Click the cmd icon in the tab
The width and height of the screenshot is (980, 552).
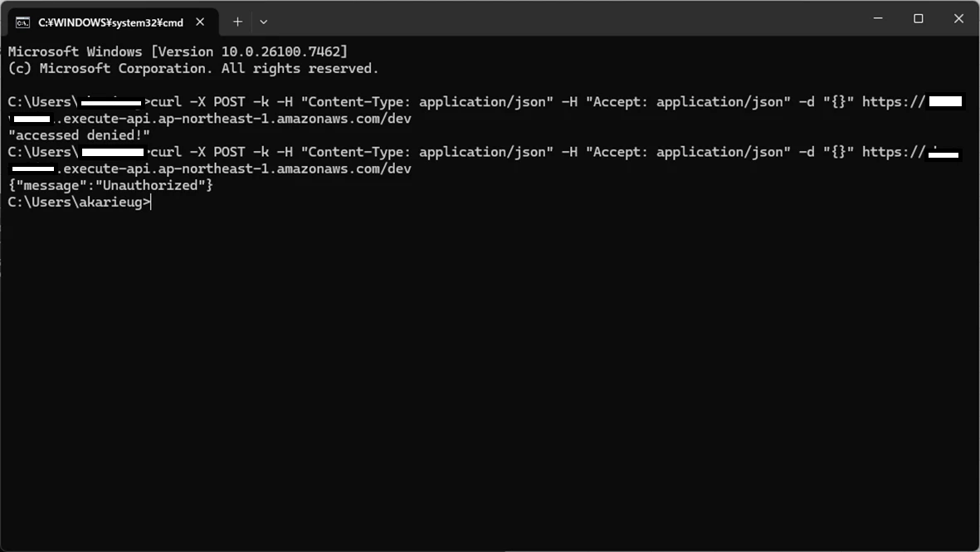tap(22, 22)
